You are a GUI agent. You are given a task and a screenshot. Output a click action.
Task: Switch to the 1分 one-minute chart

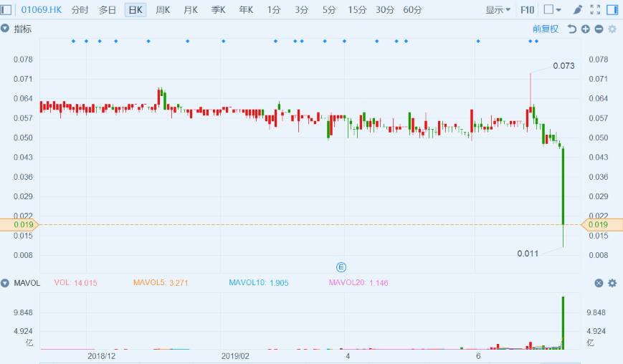(x=274, y=9)
